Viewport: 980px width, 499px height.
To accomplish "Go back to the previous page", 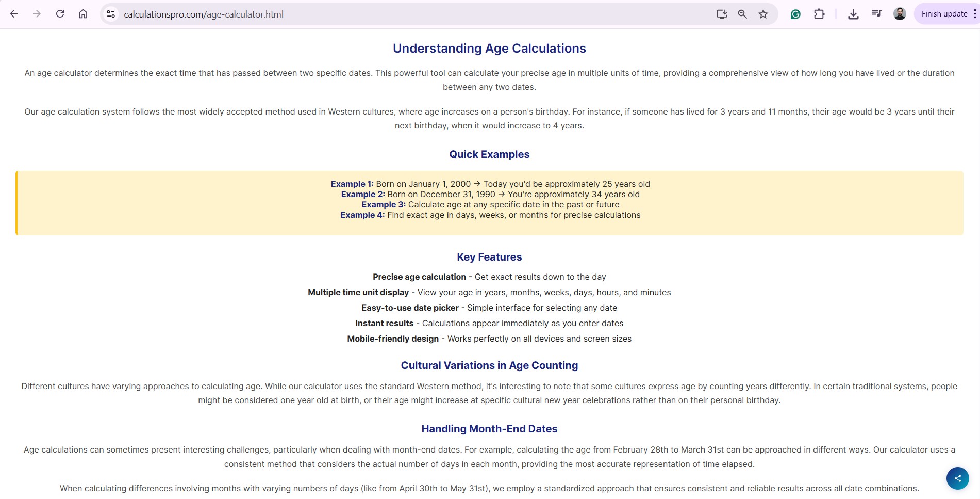I will tap(14, 14).
